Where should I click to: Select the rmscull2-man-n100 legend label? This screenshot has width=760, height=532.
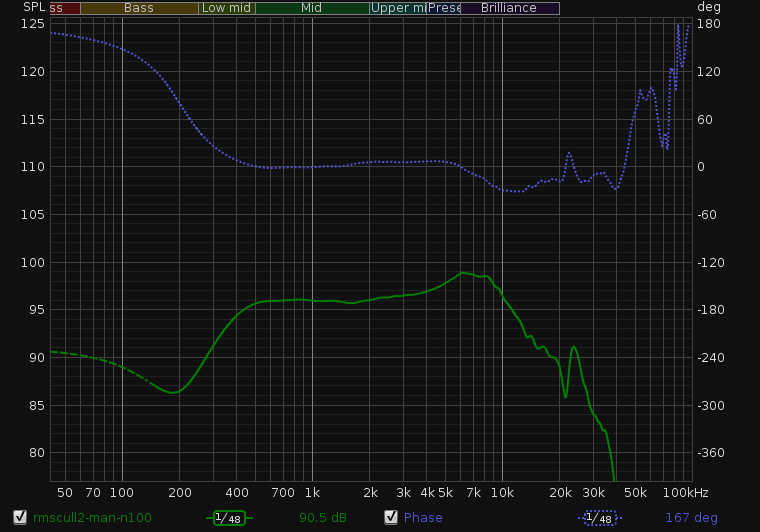92,517
